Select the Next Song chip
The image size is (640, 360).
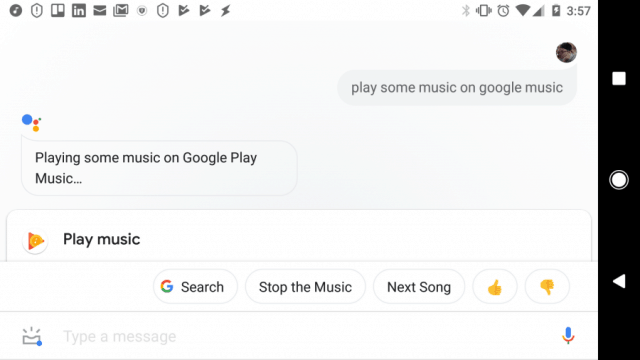(419, 287)
